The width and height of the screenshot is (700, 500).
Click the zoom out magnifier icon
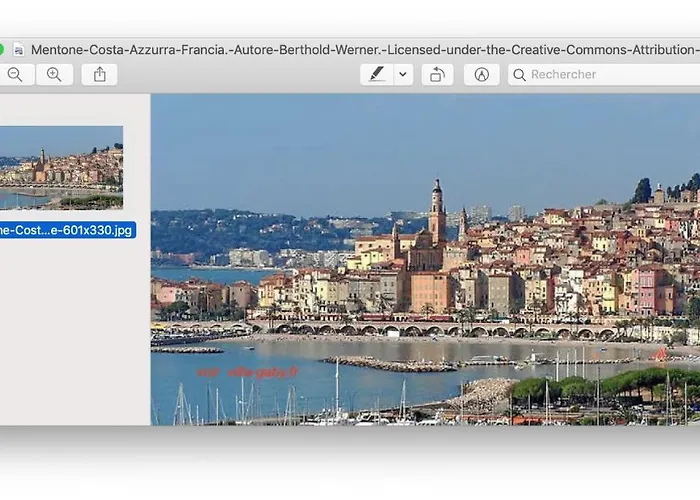click(x=14, y=74)
